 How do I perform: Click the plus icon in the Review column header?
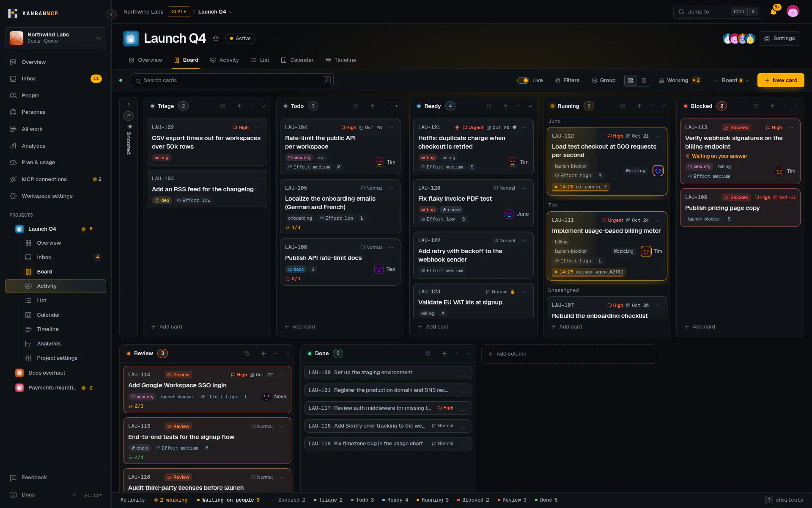click(x=263, y=353)
